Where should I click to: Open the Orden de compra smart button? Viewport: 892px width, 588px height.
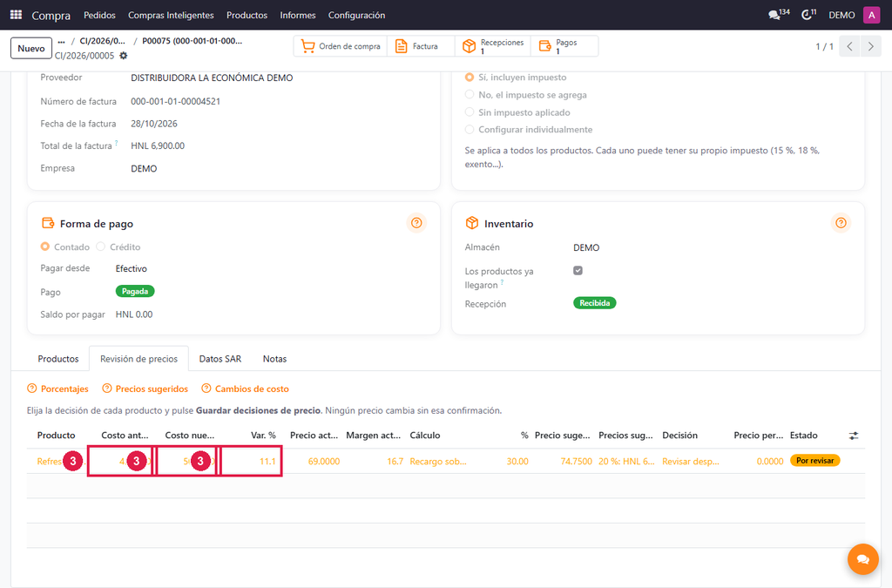pyautogui.click(x=341, y=46)
